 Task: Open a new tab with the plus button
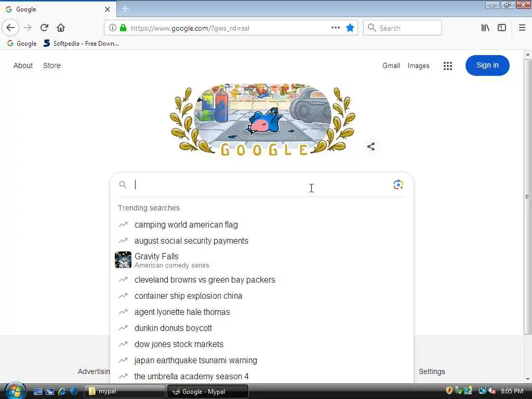[125, 9]
